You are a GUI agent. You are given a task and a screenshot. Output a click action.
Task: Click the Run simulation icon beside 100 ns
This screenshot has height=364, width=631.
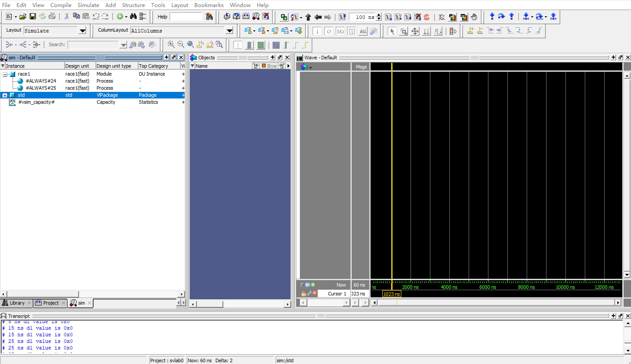click(x=388, y=17)
